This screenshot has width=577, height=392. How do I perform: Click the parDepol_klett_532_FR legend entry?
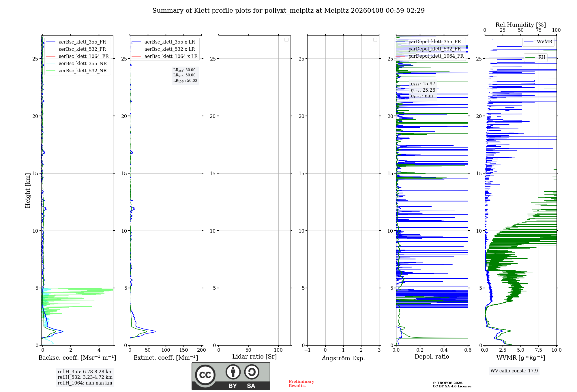[x=434, y=49]
